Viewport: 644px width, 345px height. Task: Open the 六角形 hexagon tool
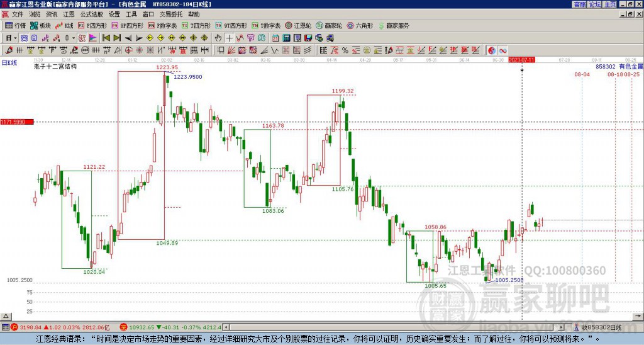coord(360,25)
